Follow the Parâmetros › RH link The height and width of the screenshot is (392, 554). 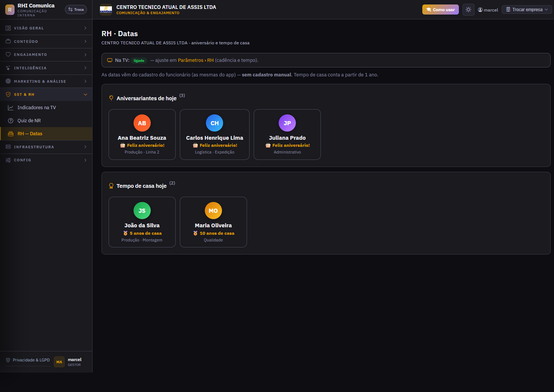[x=196, y=60]
